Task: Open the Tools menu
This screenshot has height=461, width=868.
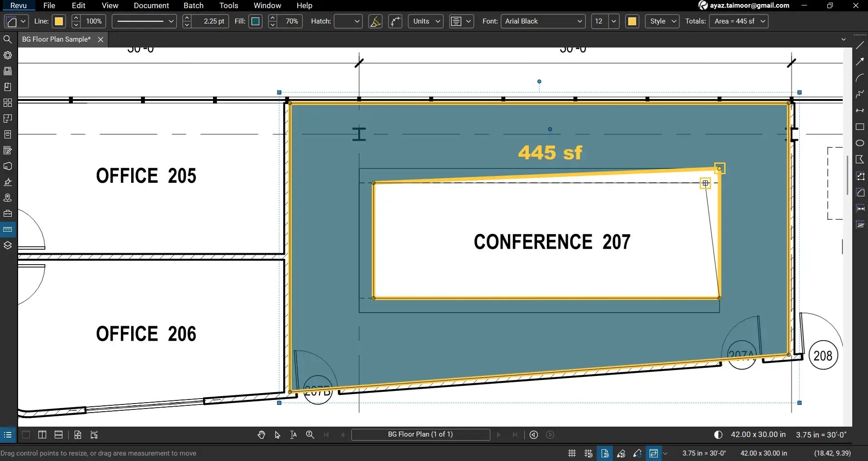Action: pos(229,5)
